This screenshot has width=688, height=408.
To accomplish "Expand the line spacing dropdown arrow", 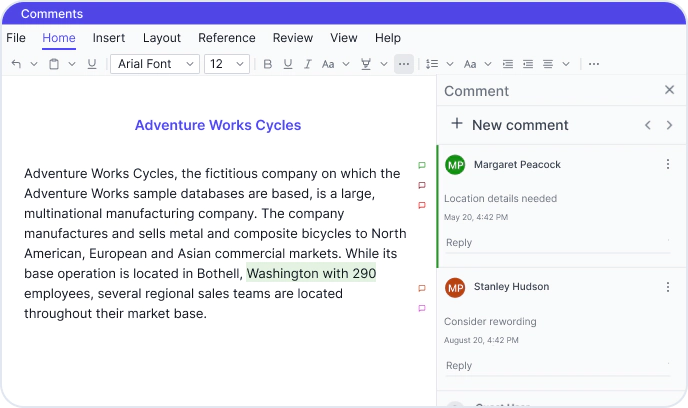I will tap(450, 64).
